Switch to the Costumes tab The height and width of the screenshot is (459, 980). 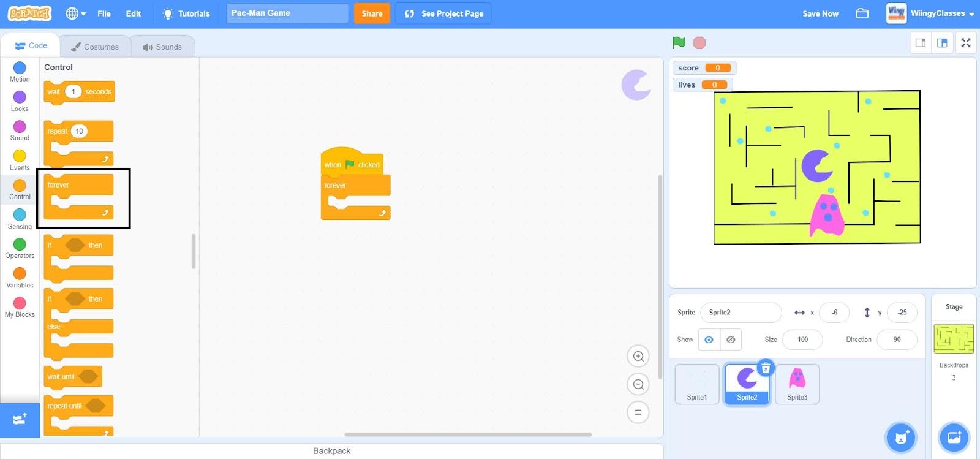pyautogui.click(x=95, y=47)
